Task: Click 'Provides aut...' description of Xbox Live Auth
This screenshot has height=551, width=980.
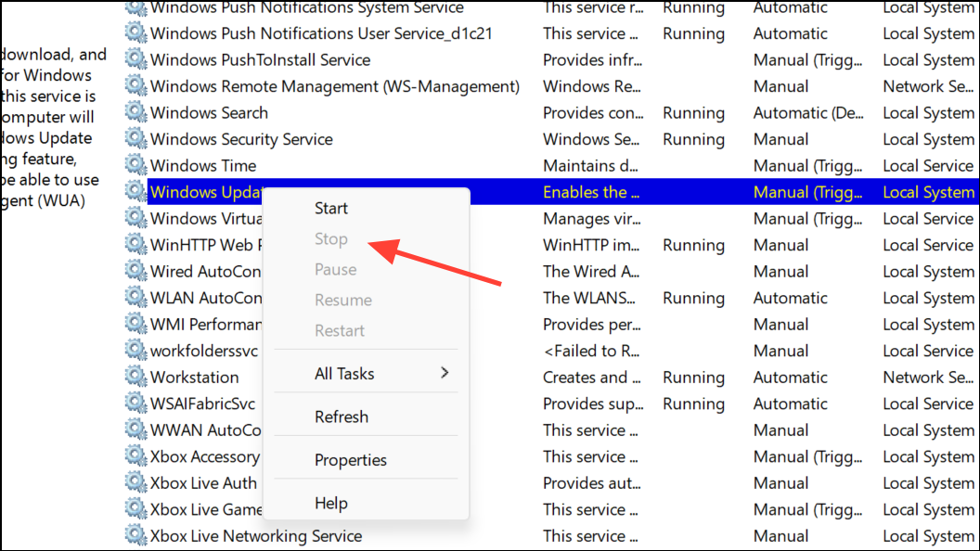Action: point(590,483)
